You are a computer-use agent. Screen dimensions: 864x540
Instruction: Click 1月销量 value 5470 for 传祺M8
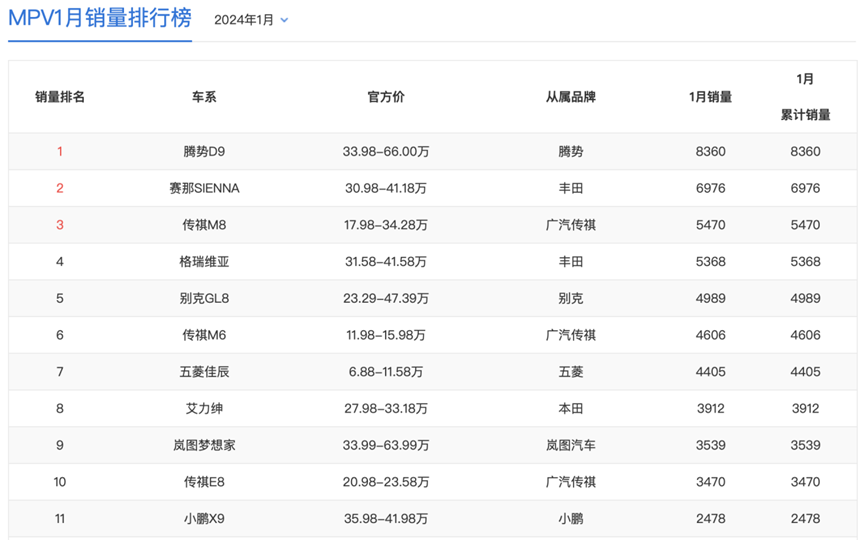pos(710,225)
